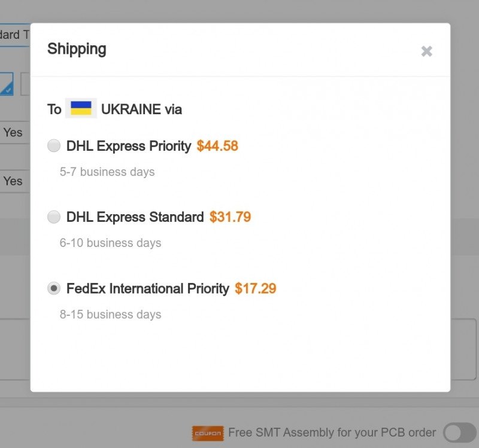The width and height of the screenshot is (479, 448).
Task: Click the DHL Express Standard label text
Action: click(x=135, y=217)
